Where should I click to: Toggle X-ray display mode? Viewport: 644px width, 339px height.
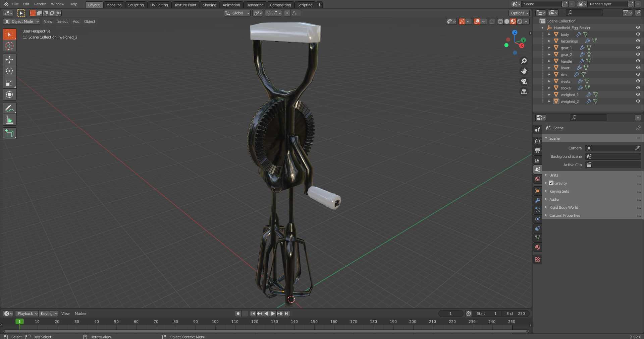click(x=492, y=21)
